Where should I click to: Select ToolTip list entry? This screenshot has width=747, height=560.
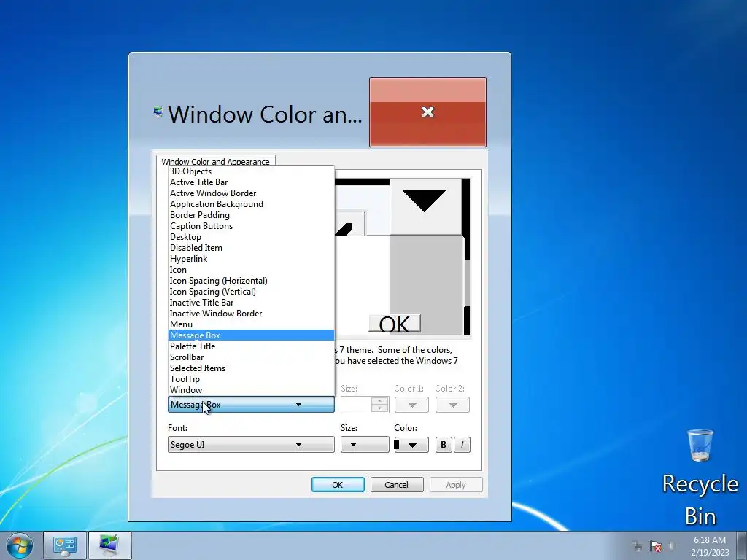click(251, 379)
